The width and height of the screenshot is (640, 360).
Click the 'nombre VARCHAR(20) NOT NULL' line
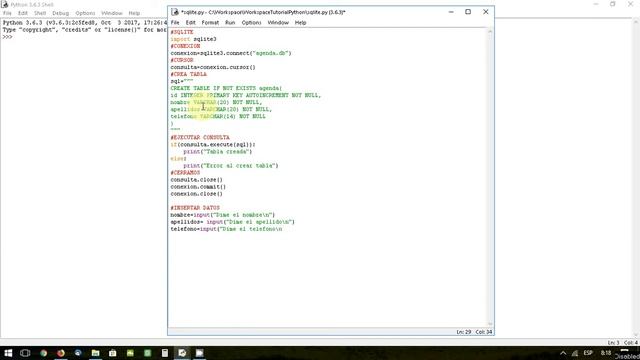(x=216, y=102)
